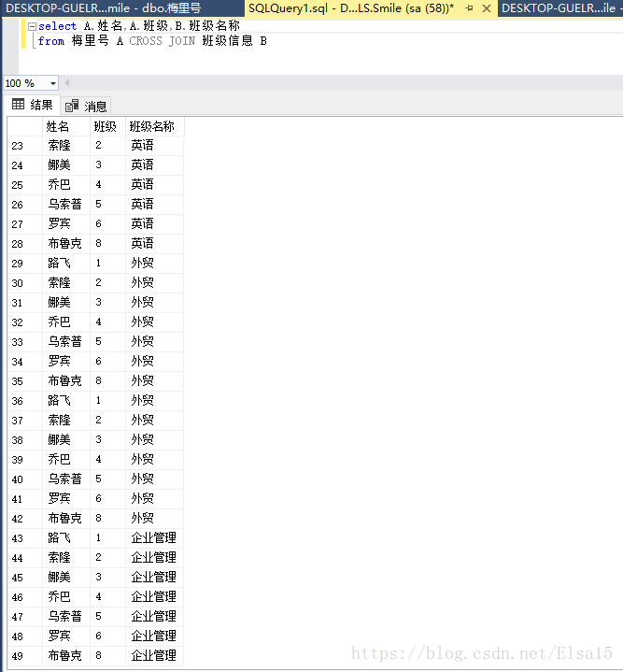This screenshot has height=672, width=623.
Task: Click 乌索普 name cell in row 26
Action: [x=66, y=205]
